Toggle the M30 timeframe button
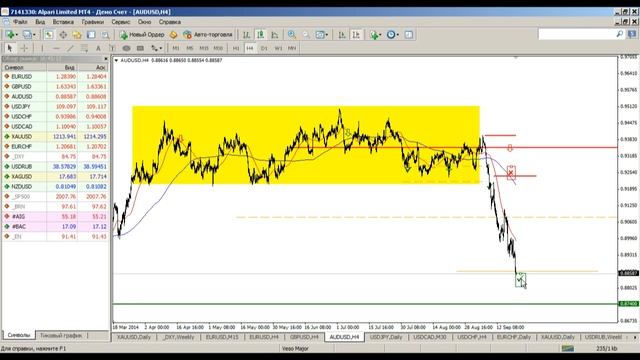This screenshot has height=360, width=640. click(218, 48)
